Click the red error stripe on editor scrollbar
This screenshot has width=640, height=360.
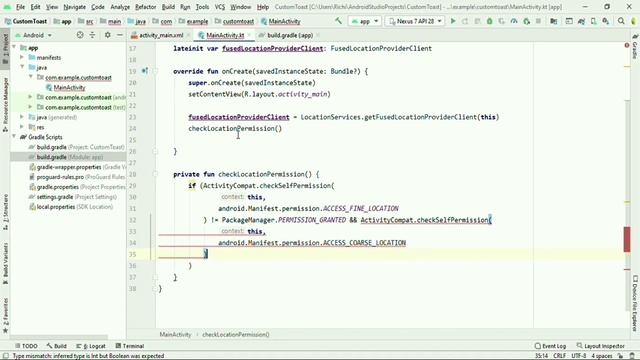[627, 240]
